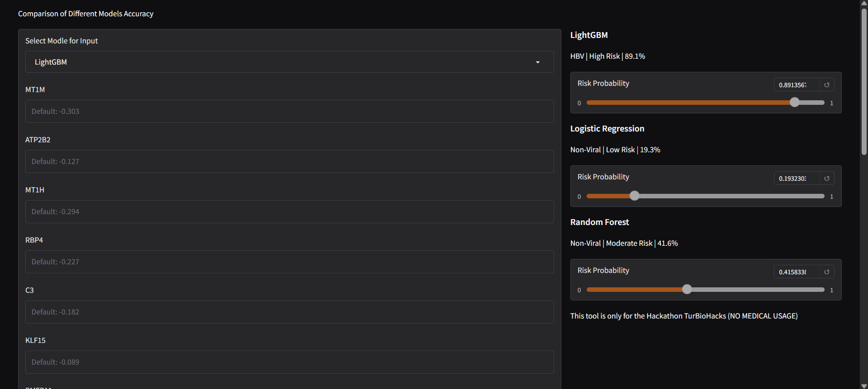Viewport: 868px width, 389px height.
Task: Click the RBP4 field label
Action: (x=34, y=240)
